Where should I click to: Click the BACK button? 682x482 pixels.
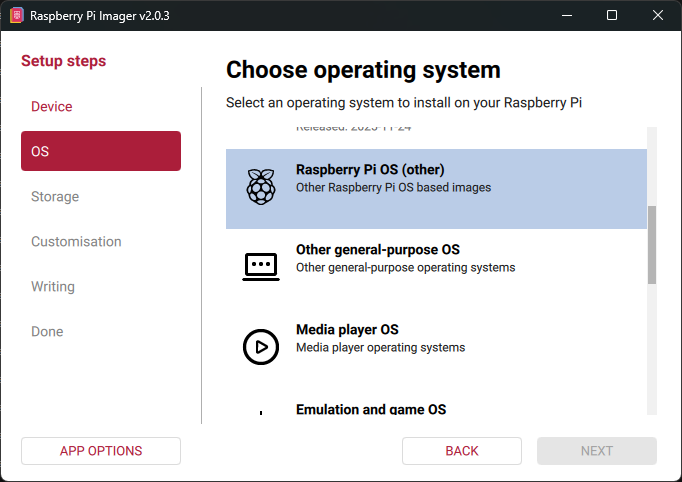[462, 451]
